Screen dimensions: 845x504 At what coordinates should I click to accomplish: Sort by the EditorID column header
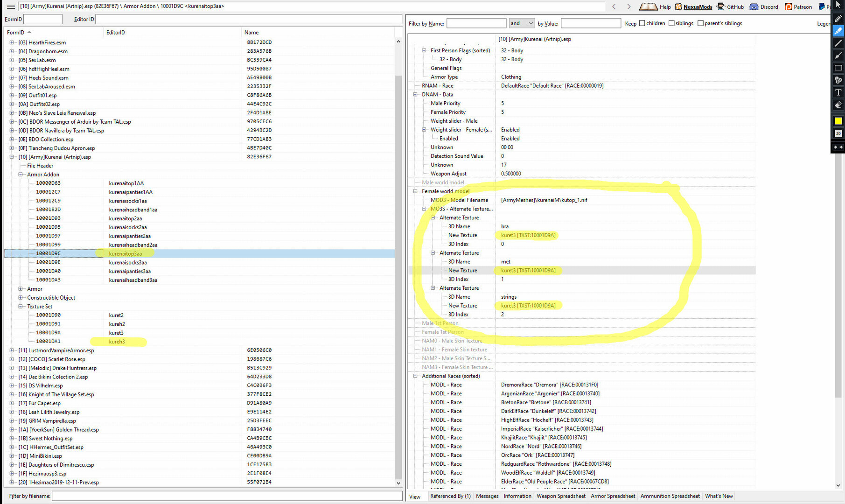tap(172, 32)
